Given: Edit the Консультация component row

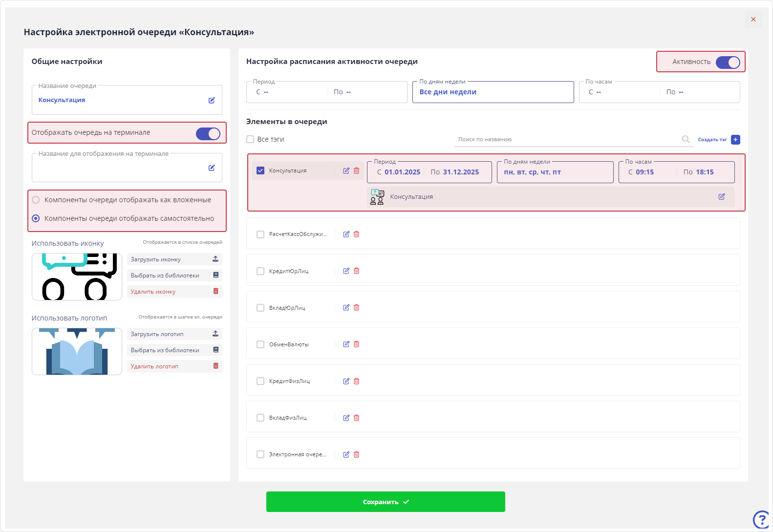Looking at the screenshot, I should click(721, 196).
